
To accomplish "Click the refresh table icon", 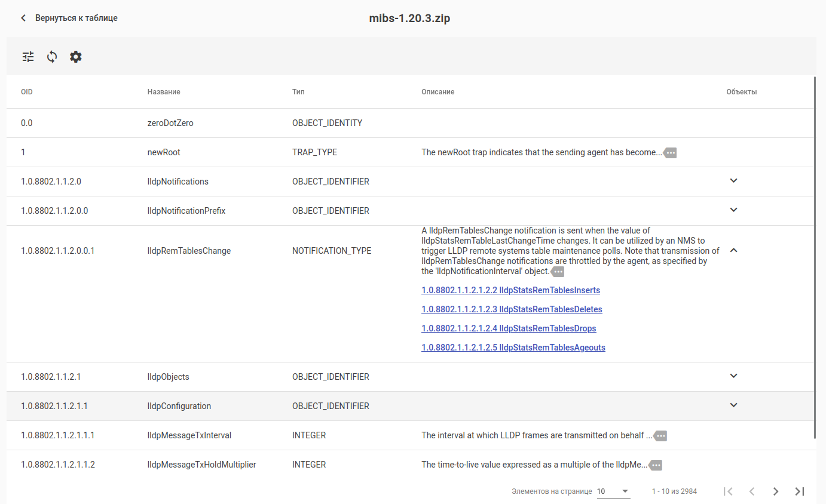I will pyautogui.click(x=52, y=57).
